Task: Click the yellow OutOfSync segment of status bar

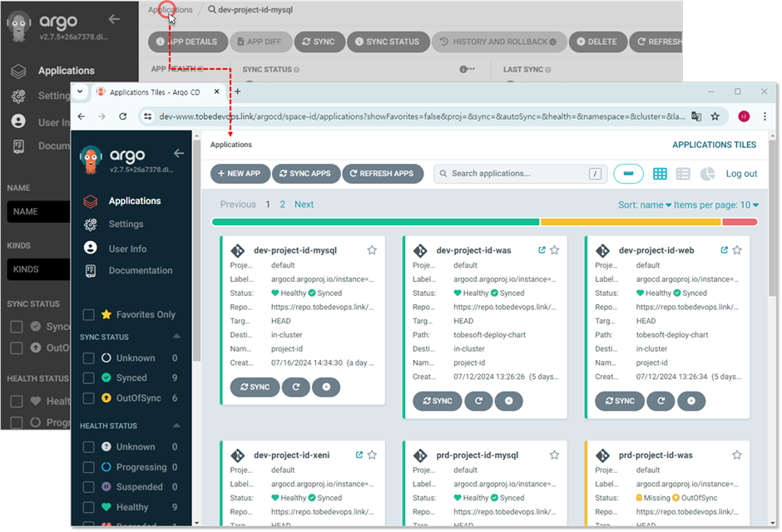Action: tap(631, 222)
